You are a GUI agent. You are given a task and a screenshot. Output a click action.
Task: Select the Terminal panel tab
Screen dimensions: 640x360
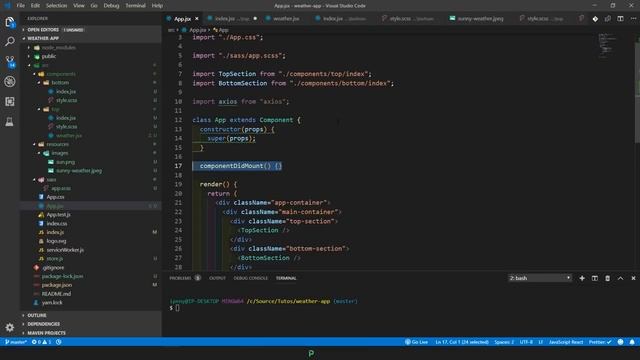[x=286, y=278]
